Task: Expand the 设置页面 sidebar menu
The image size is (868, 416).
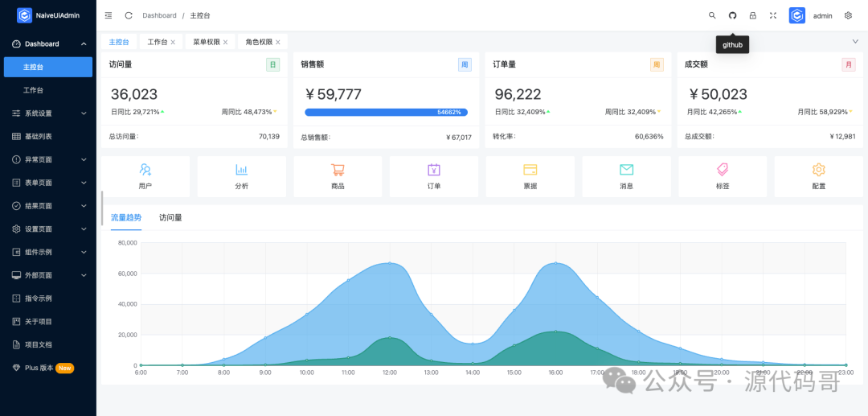Action: coord(84,229)
